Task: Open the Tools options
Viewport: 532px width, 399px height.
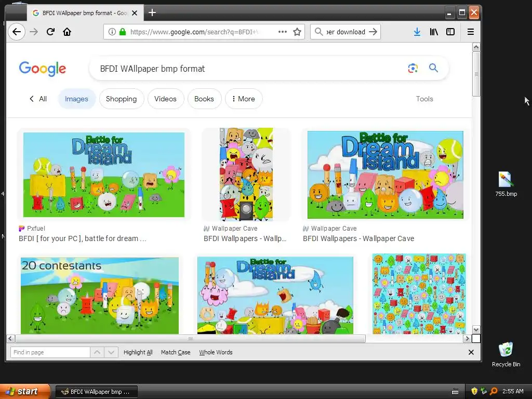Action: (x=424, y=99)
